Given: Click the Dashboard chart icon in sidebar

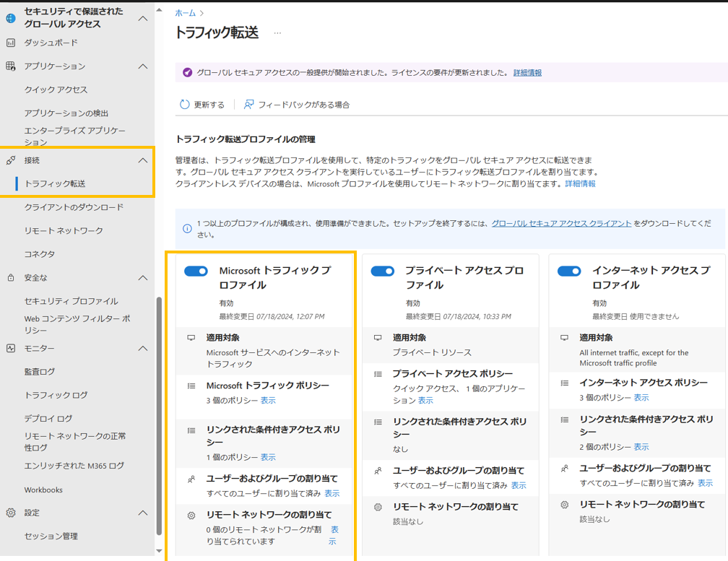Looking at the screenshot, I should coord(11,43).
